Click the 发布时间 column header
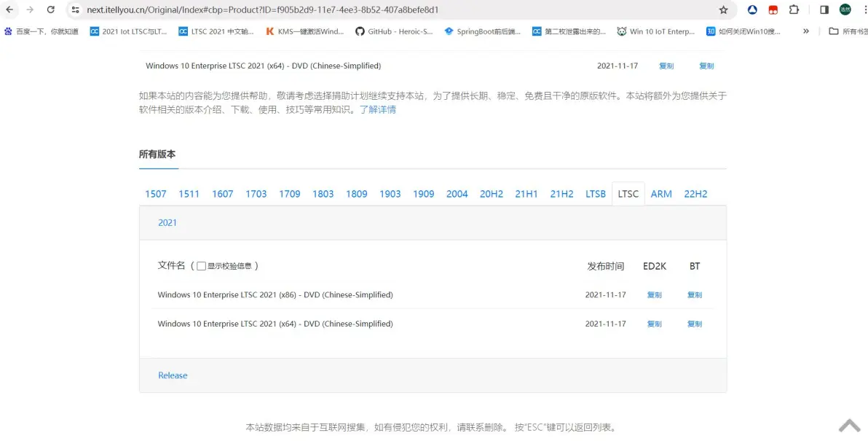 (606, 267)
